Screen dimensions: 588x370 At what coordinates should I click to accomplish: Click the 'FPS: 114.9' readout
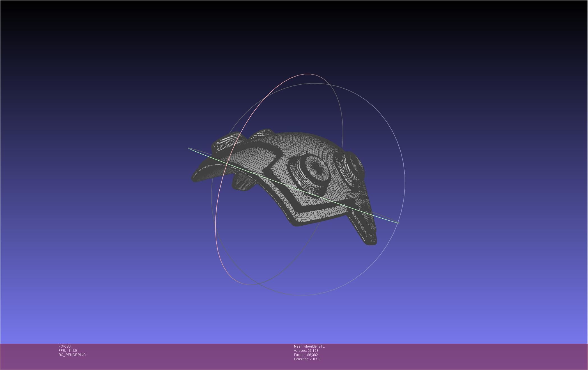(68, 351)
